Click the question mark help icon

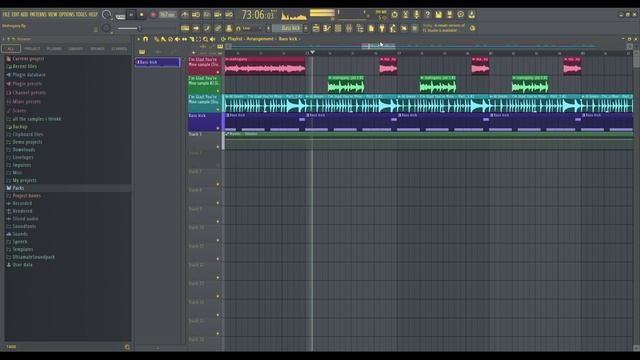click(x=427, y=14)
